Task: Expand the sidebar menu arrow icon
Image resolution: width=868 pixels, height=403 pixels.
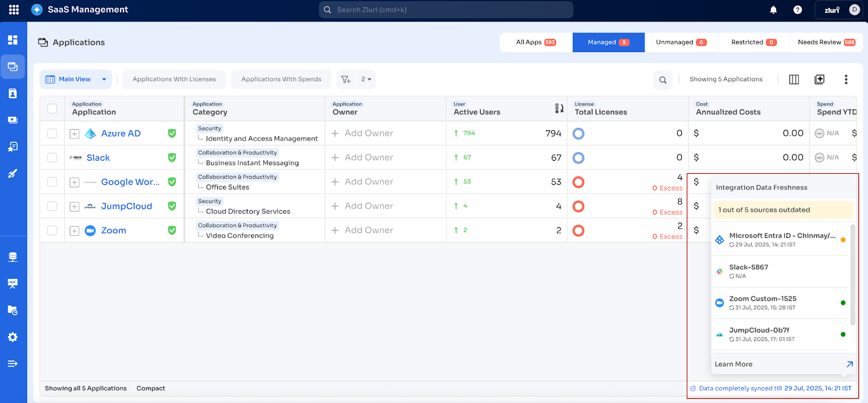Action: pos(13,363)
